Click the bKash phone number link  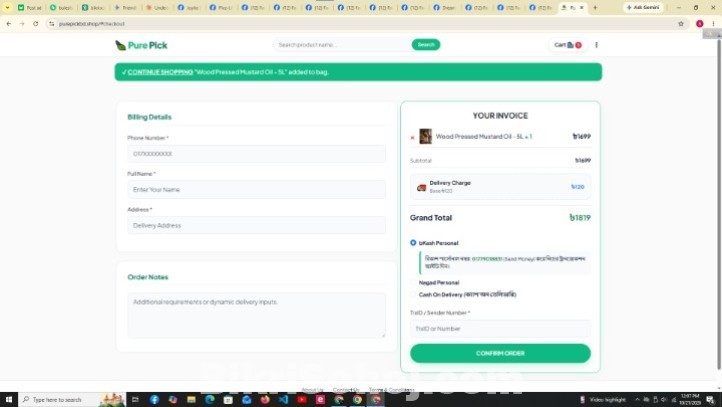coord(487,259)
